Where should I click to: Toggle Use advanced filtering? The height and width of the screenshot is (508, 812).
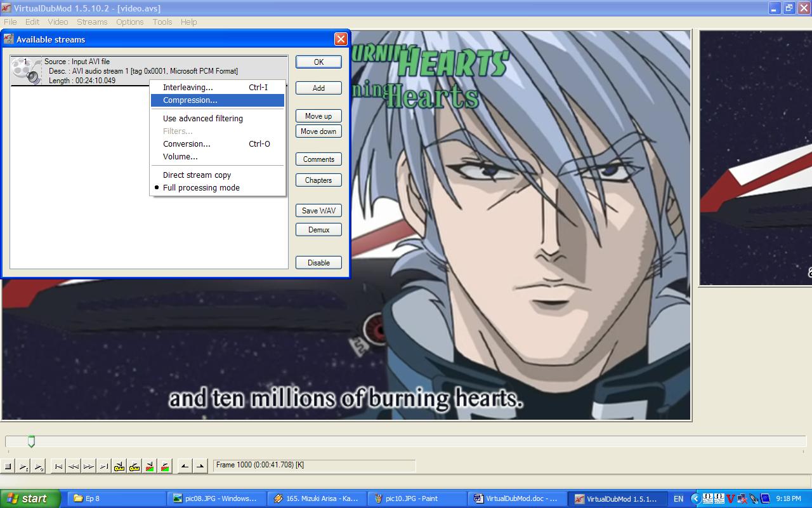tap(217, 119)
